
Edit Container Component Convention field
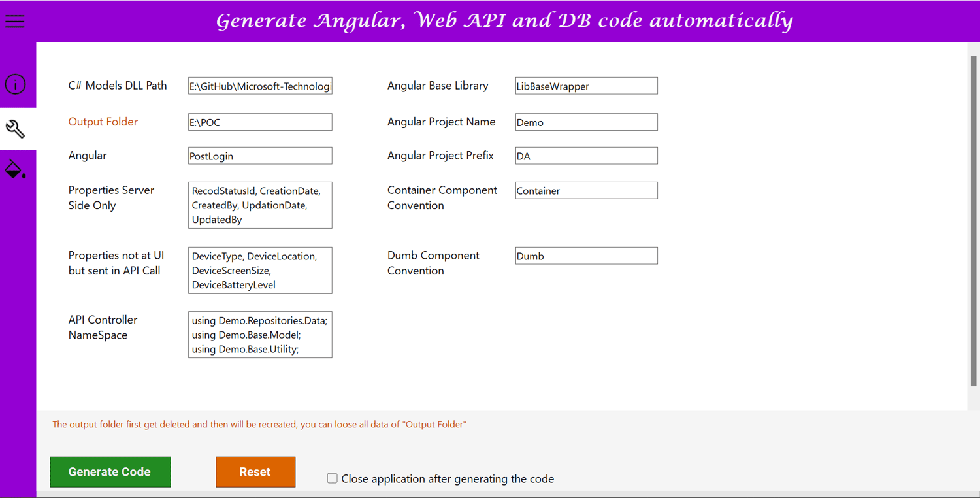tap(587, 190)
